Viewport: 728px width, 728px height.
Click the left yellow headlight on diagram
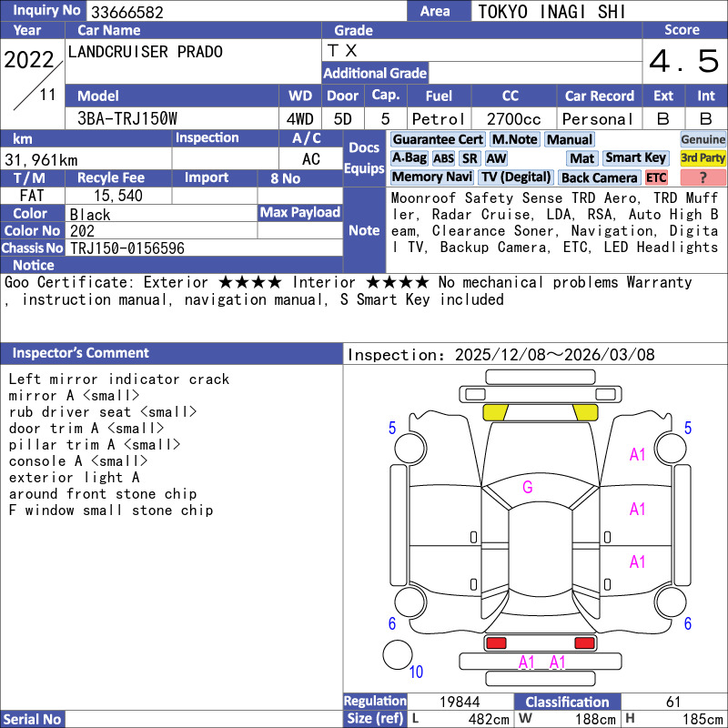495,411
